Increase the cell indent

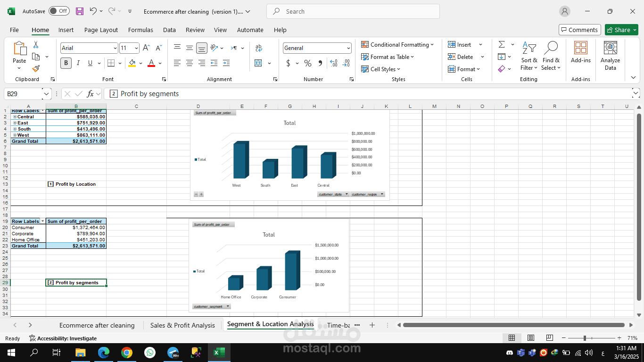tap(226, 63)
